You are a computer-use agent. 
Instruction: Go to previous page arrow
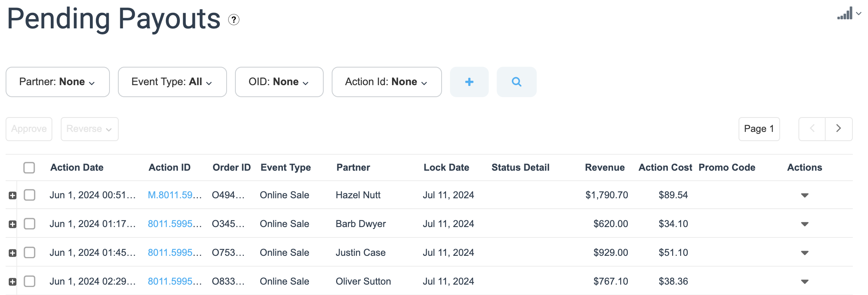812,129
